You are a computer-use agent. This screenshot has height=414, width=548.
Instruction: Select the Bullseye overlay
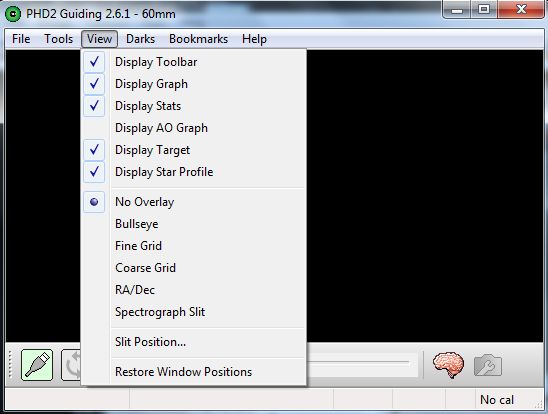coord(194,224)
